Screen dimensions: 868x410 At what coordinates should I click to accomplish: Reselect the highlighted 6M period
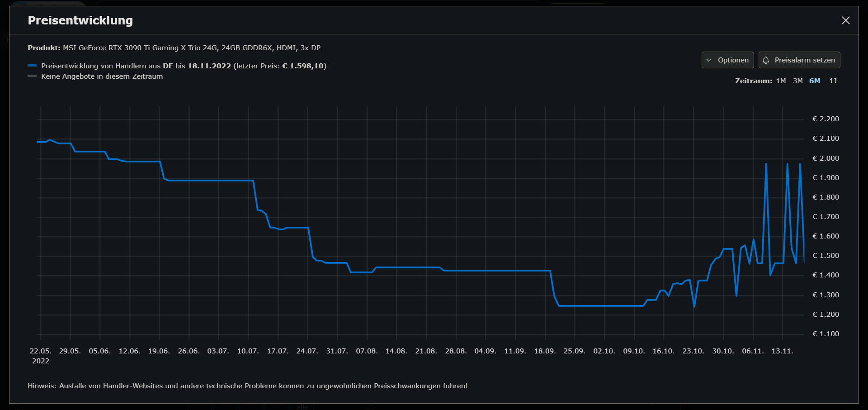pyautogui.click(x=816, y=81)
